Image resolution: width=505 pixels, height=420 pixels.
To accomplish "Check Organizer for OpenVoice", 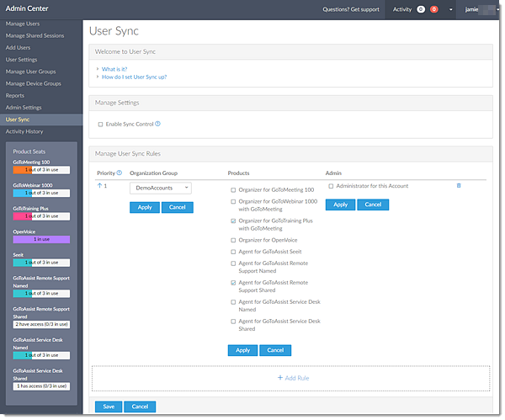I will (233, 240).
